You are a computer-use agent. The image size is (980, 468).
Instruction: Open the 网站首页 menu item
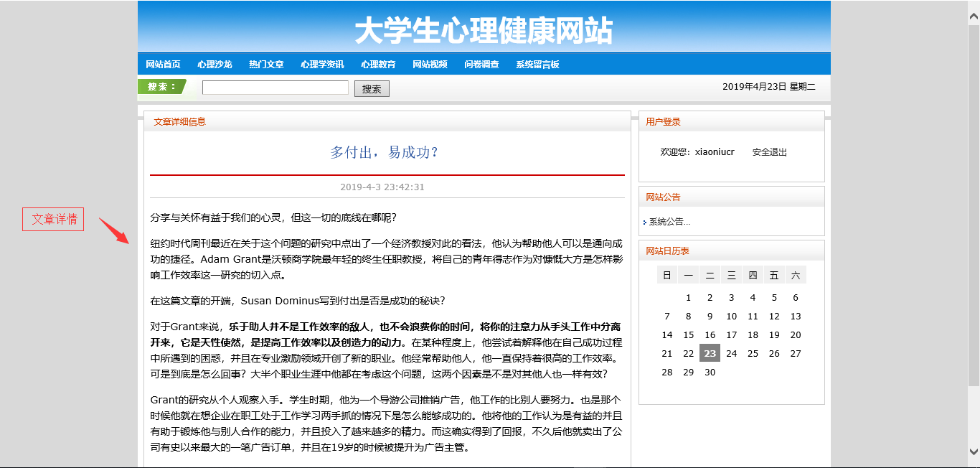[x=163, y=65]
